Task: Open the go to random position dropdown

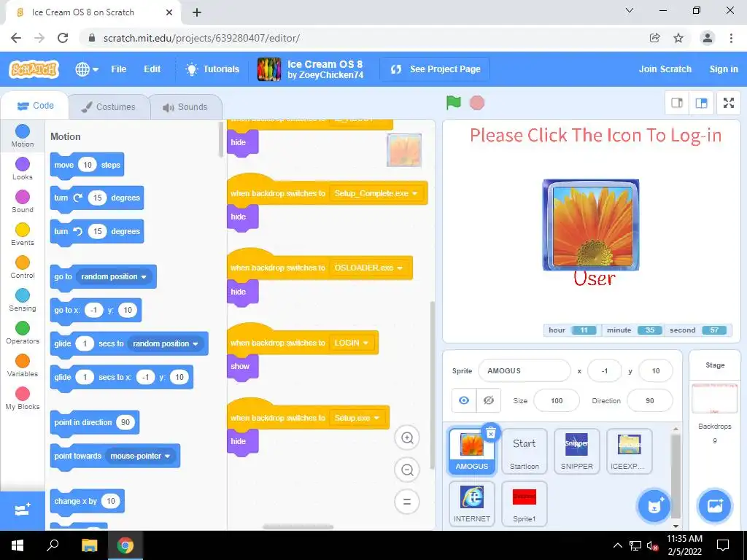Action: point(113,276)
